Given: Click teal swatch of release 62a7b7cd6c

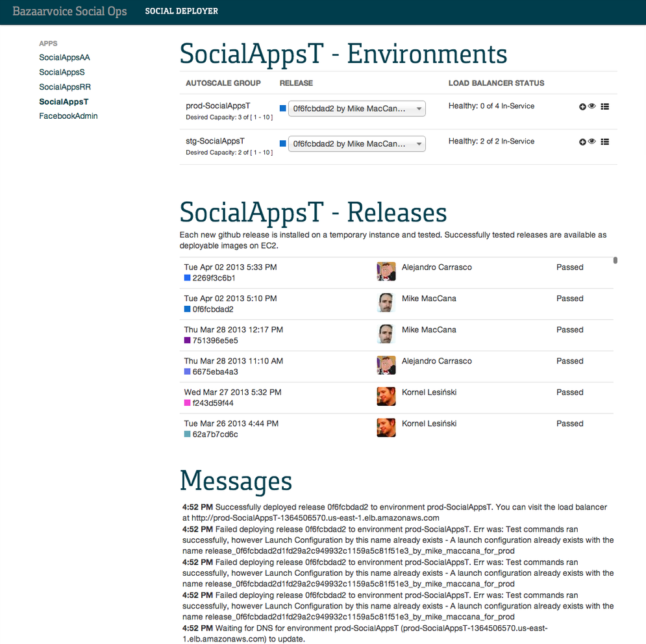Looking at the screenshot, I should tap(187, 434).
